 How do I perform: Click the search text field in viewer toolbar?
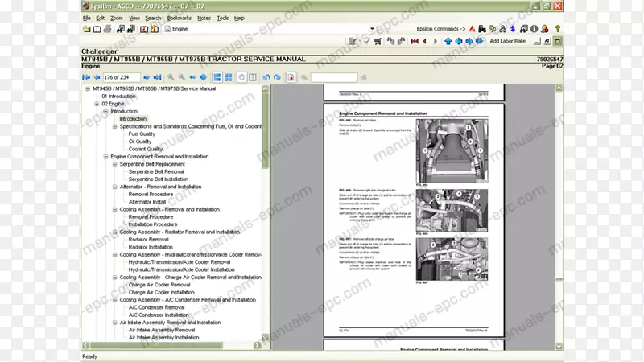tap(334, 77)
